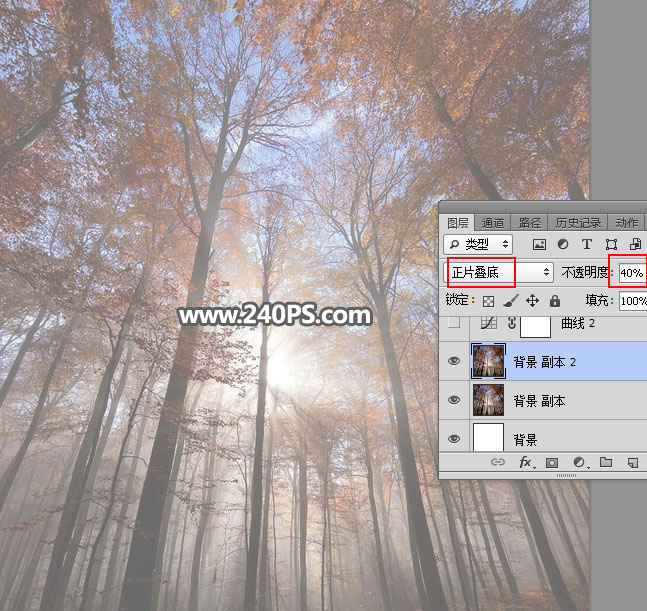The image size is (647, 611).
Task: Open layer styles fx menu
Action: 527,462
